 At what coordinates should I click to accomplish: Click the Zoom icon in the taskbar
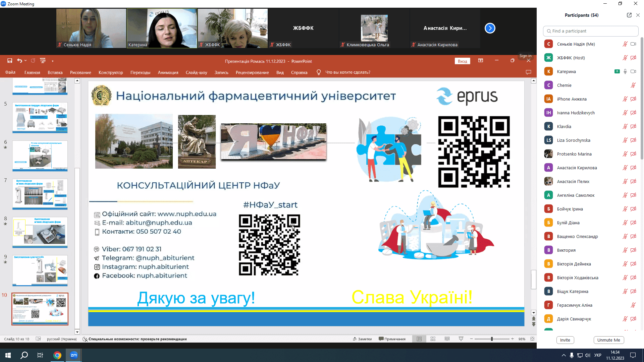tap(74, 355)
